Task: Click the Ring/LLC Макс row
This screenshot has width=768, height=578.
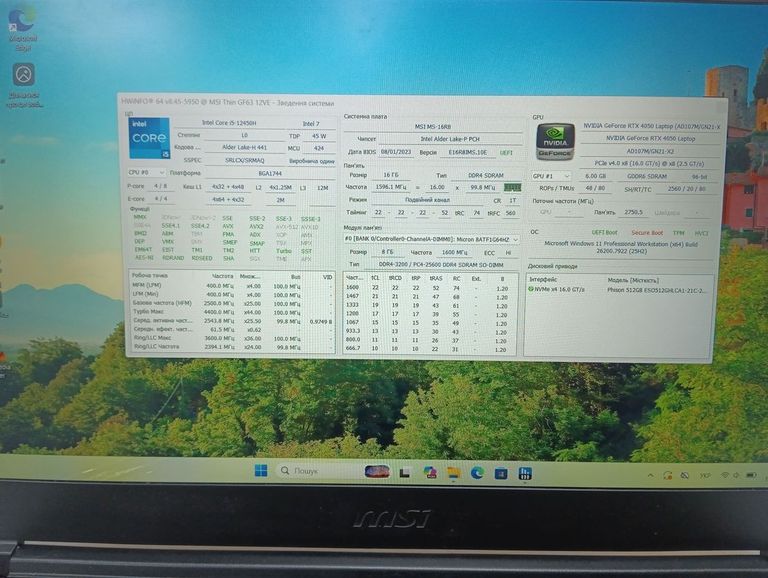Action: (232, 338)
